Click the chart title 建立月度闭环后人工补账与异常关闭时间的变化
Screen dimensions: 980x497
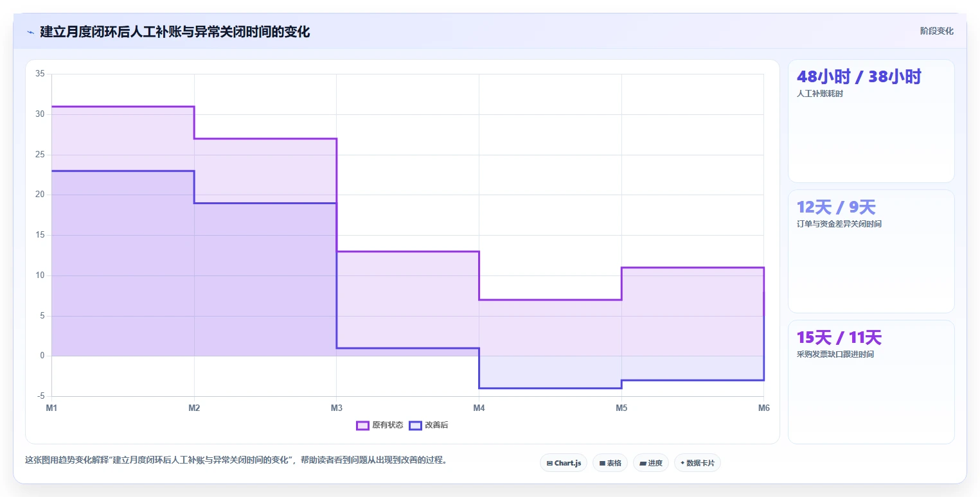click(175, 31)
